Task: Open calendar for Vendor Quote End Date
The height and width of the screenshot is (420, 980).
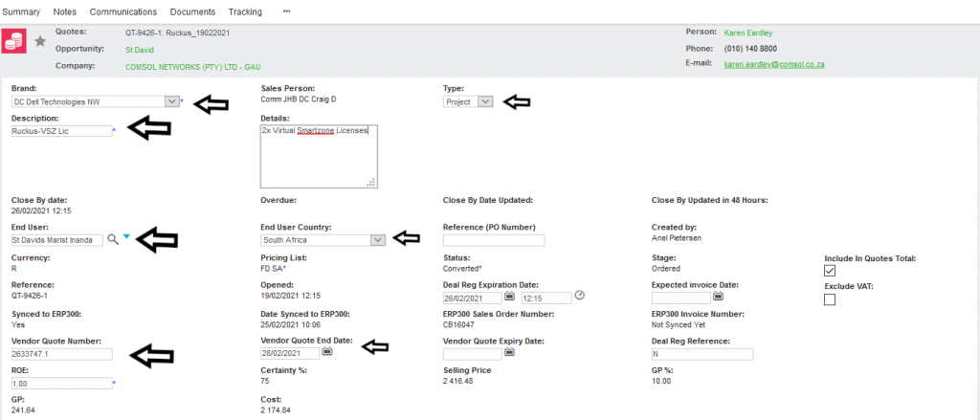Action: [327, 352]
